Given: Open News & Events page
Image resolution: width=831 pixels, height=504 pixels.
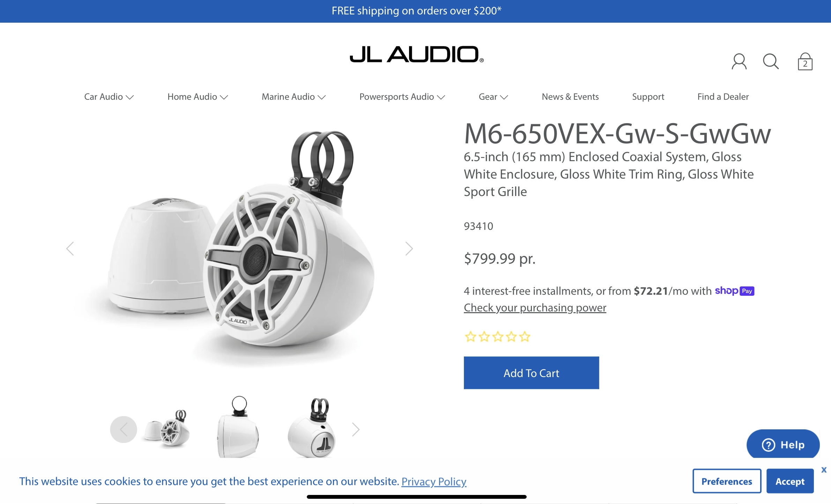Looking at the screenshot, I should [570, 97].
